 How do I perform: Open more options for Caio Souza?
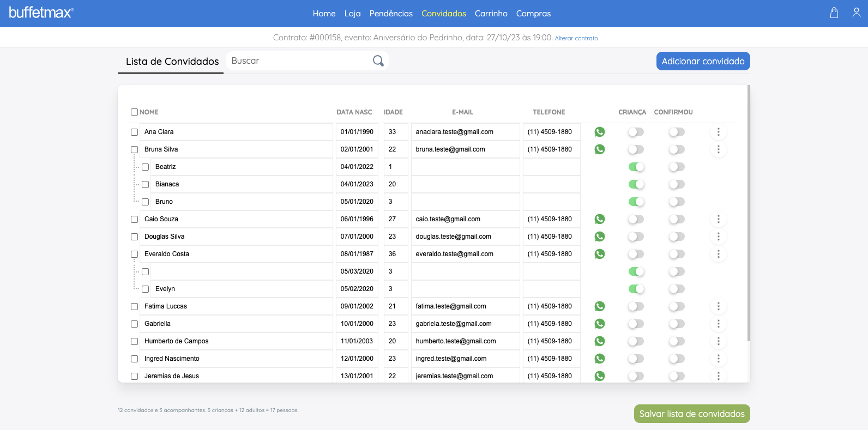tap(719, 219)
